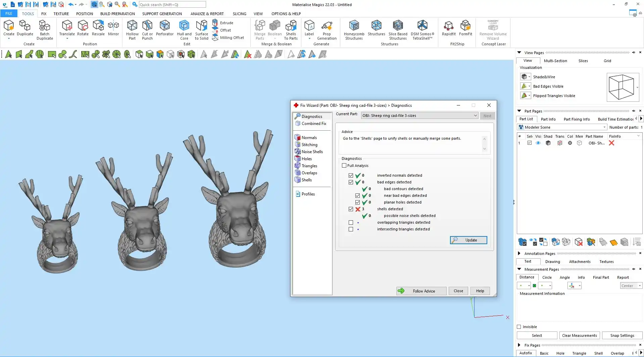Open the Cut or Punch tool
This screenshot has width=644, height=357.
click(x=147, y=30)
